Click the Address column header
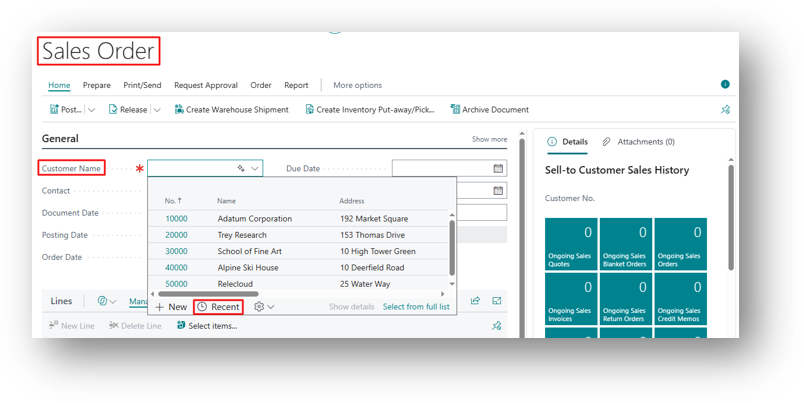Viewport: 804px width, 403px height. click(352, 201)
